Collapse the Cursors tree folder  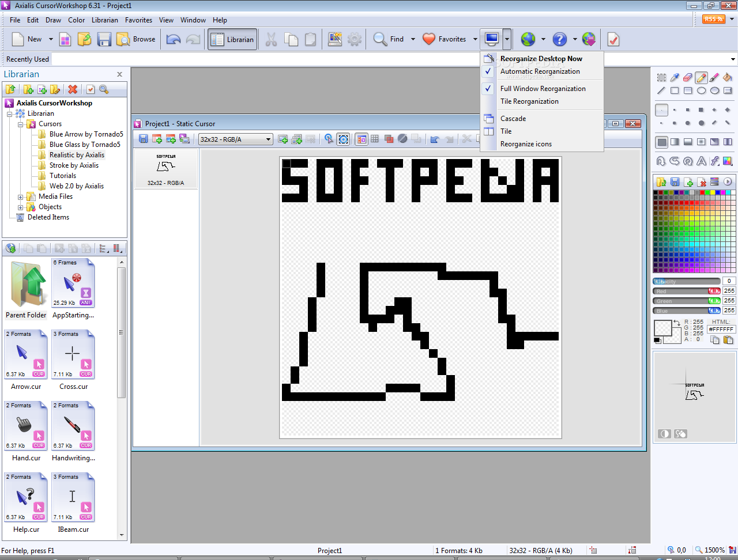click(20, 124)
